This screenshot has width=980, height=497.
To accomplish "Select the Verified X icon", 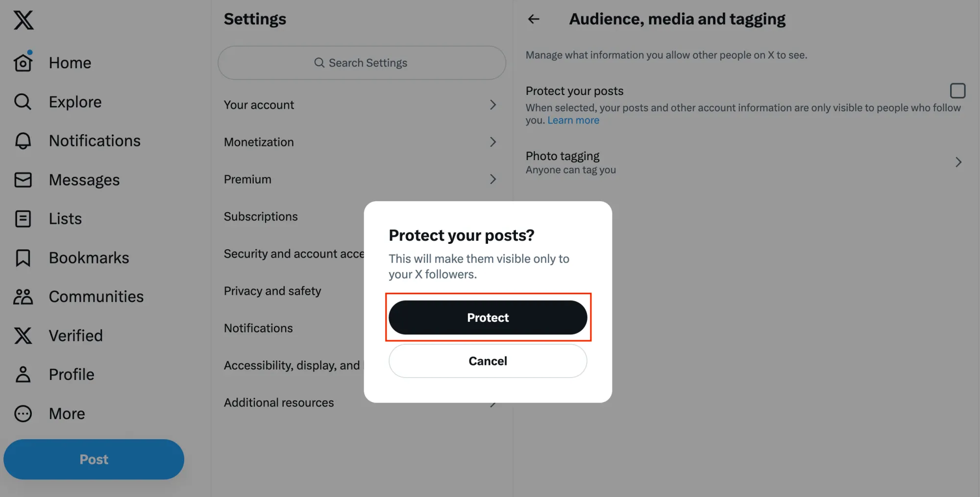I will [23, 335].
